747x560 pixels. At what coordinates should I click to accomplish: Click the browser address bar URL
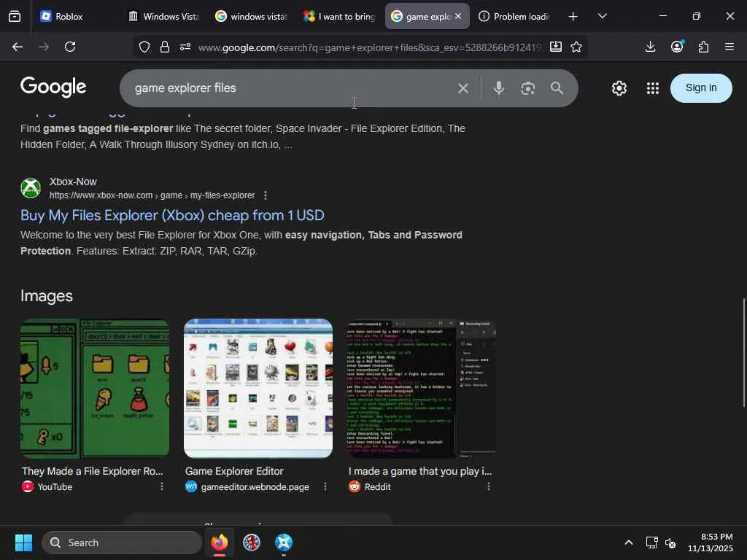tap(370, 47)
